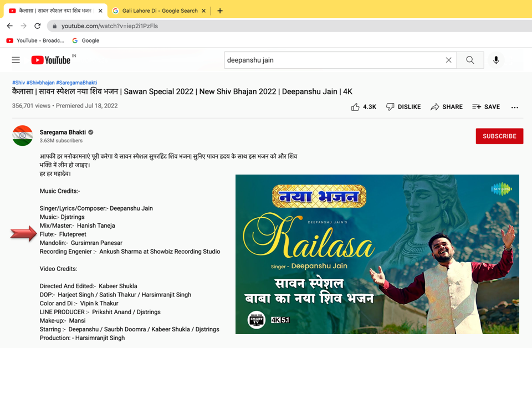532x399 pixels.
Task: Start voice search with microphone icon
Action: pos(496,60)
